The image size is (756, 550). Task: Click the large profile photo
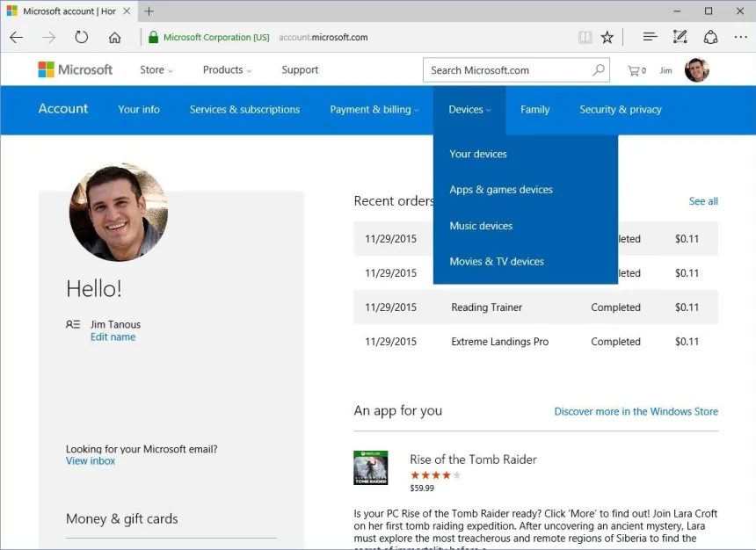pyautogui.click(x=119, y=212)
